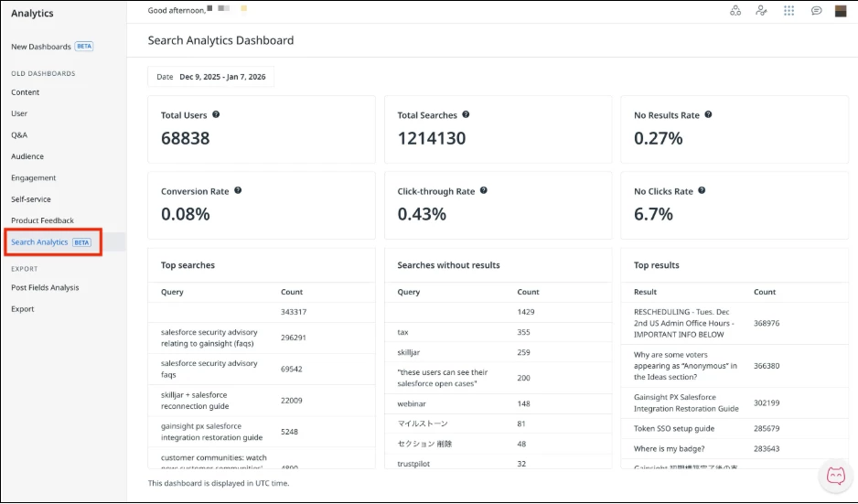
Task: Click the Click-through Rate value 0.43%
Action: click(x=422, y=214)
